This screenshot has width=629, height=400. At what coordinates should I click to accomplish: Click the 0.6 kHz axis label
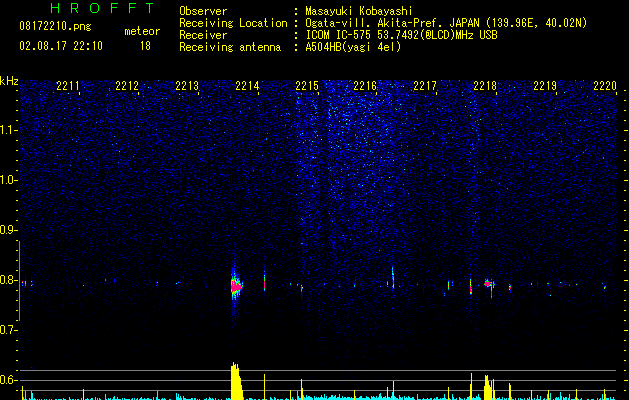point(7,380)
